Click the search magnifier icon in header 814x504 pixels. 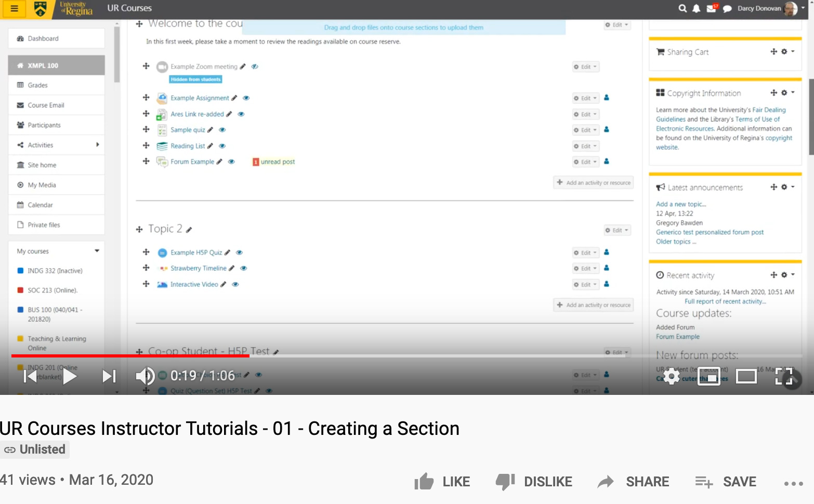(682, 8)
